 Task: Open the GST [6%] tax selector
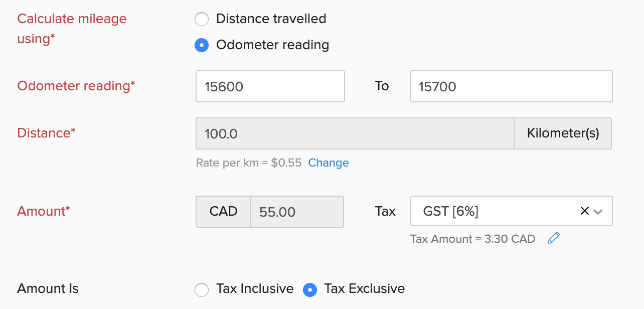pyautogui.click(x=492, y=211)
